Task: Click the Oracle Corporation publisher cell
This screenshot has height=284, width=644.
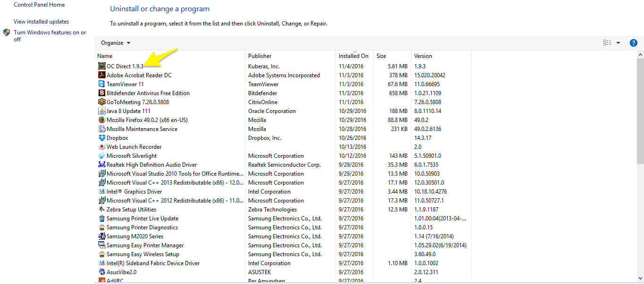Action: [272, 111]
